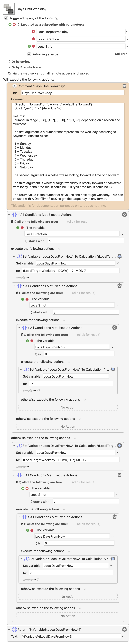The image size is (132, 644).
Task: Click the macro name field "Days Until Weekday"
Action: click(x=73, y=9)
